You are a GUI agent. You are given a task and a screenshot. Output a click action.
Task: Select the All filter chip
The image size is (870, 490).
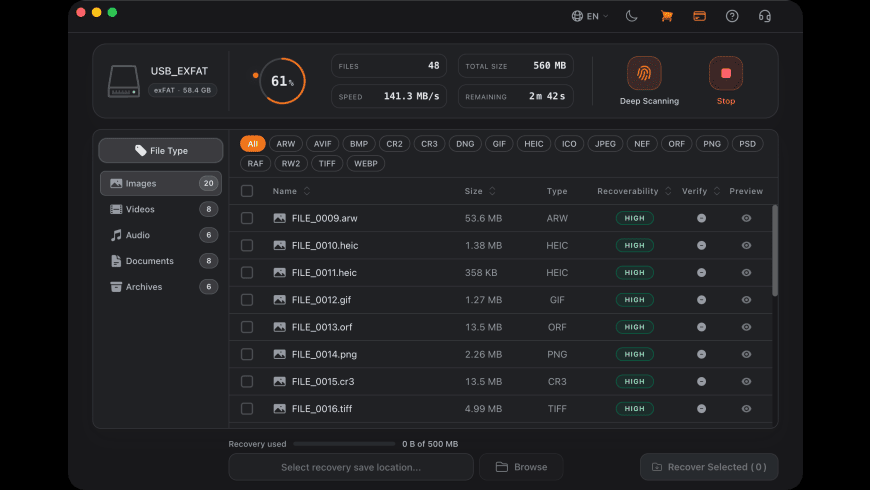tap(252, 144)
